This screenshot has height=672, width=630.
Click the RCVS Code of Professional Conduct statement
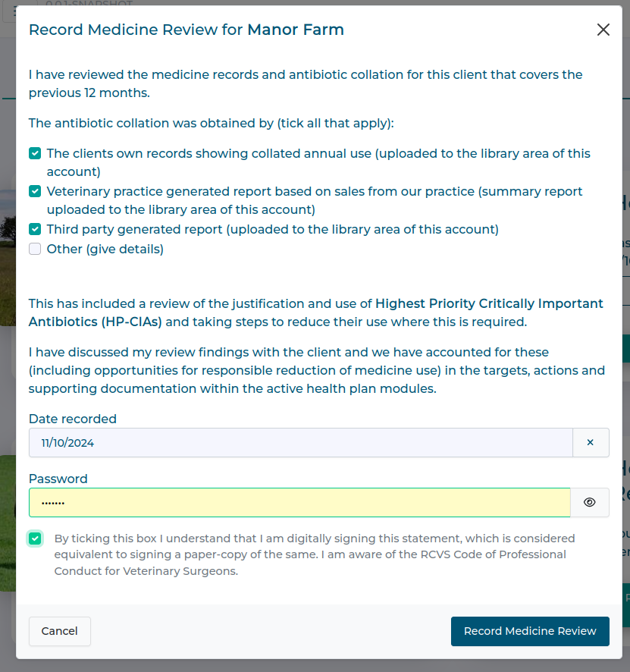(x=315, y=554)
